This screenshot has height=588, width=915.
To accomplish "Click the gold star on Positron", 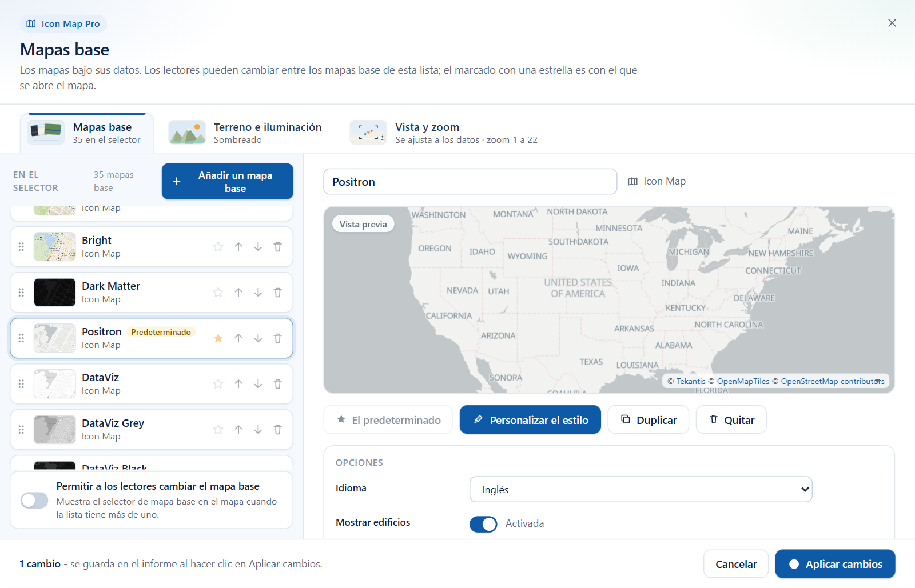I will pos(218,338).
